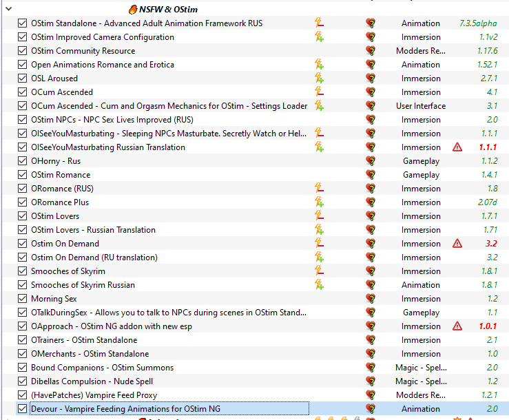The image size is (509, 420).
Task: Click heart flag icon on OStim Romance row
Action: [x=371, y=175]
